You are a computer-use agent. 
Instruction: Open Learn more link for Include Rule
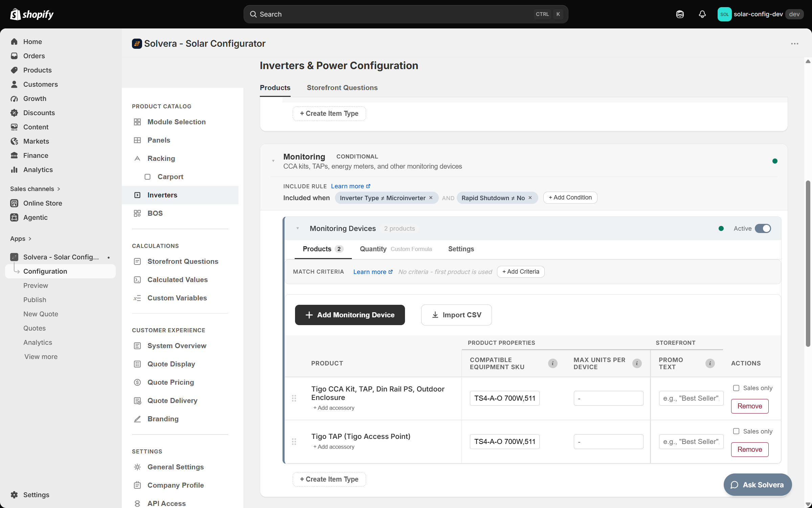351,186
